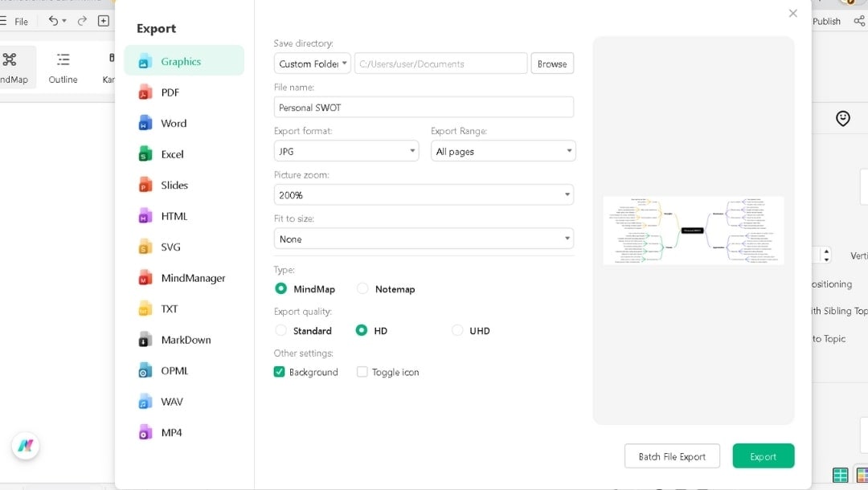
Task: Choose the Word export option icon
Action: 145,124
